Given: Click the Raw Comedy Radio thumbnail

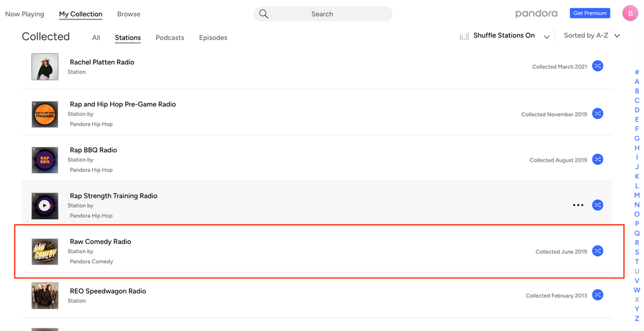Looking at the screenshot, I should point(44,251).
